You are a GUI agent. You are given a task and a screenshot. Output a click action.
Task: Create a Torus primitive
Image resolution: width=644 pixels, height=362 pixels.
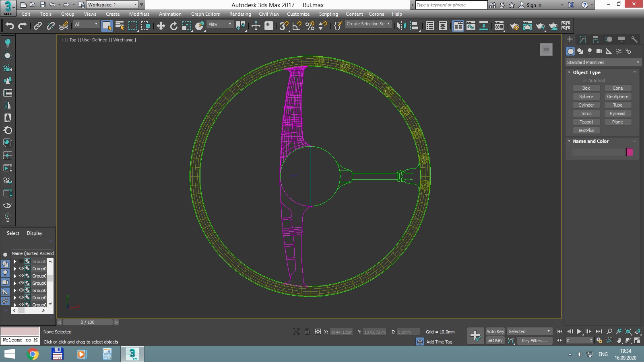[586, 113]
